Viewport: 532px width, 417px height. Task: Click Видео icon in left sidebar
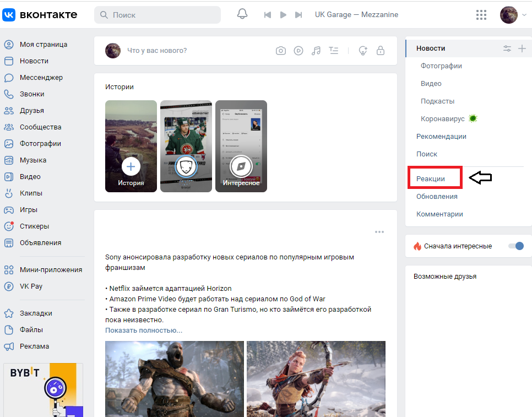9,177
